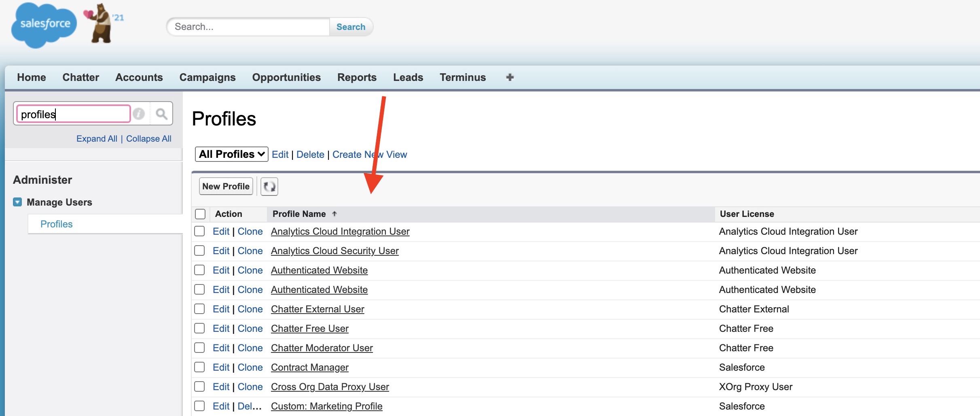Screen dimensions: 980x416
Task: Click the Salesforce cloud logo
Action: 44,25
